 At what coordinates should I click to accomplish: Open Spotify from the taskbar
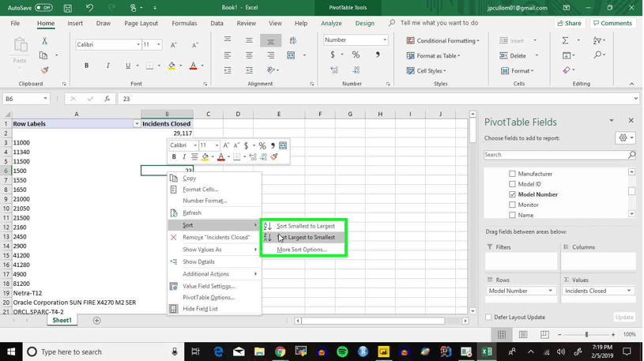(x=342, y=352)
